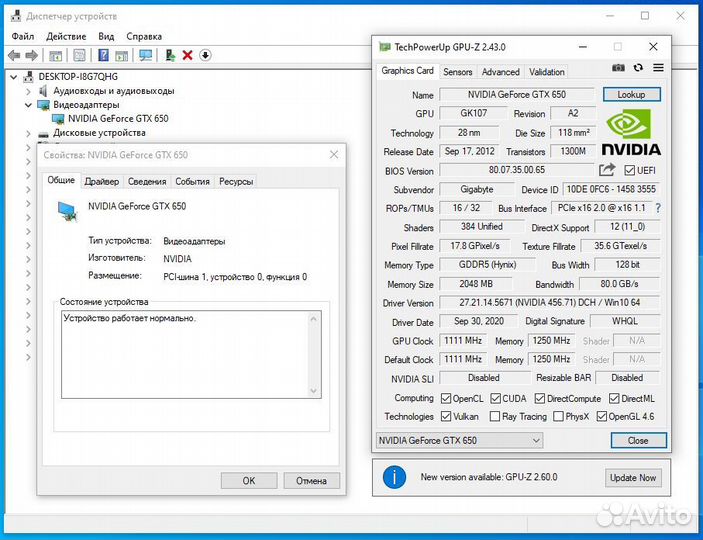The height and width of the screenshot is (540, 703).
Task: Open the Вид menu
Action: [106, 36]
